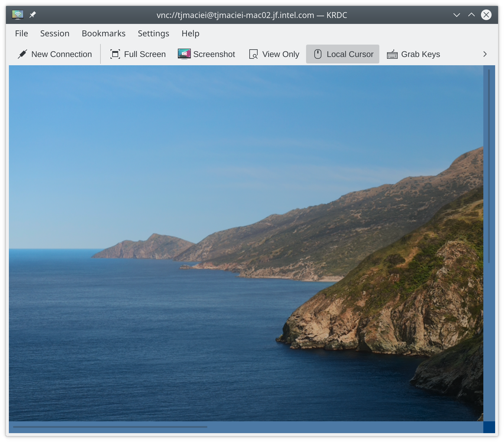Open the Session menu
Viewport: 504px width, 442px height.
(55, 33)
